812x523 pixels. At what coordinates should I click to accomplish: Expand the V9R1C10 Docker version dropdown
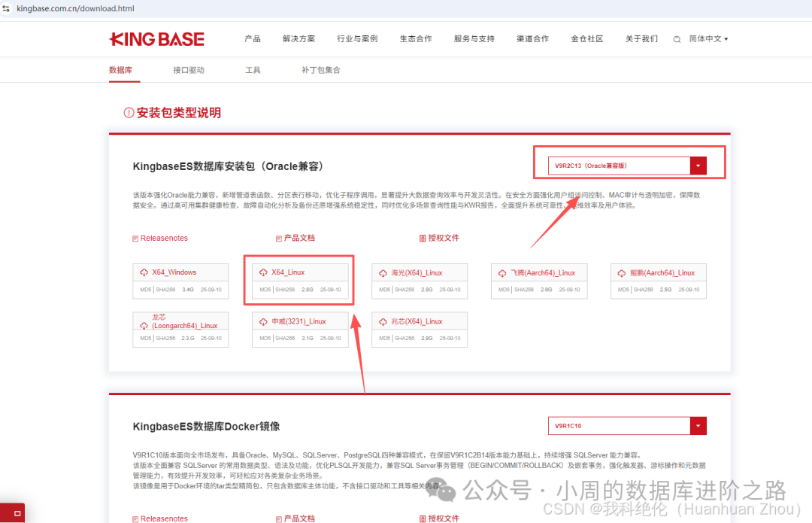point(698,426)
